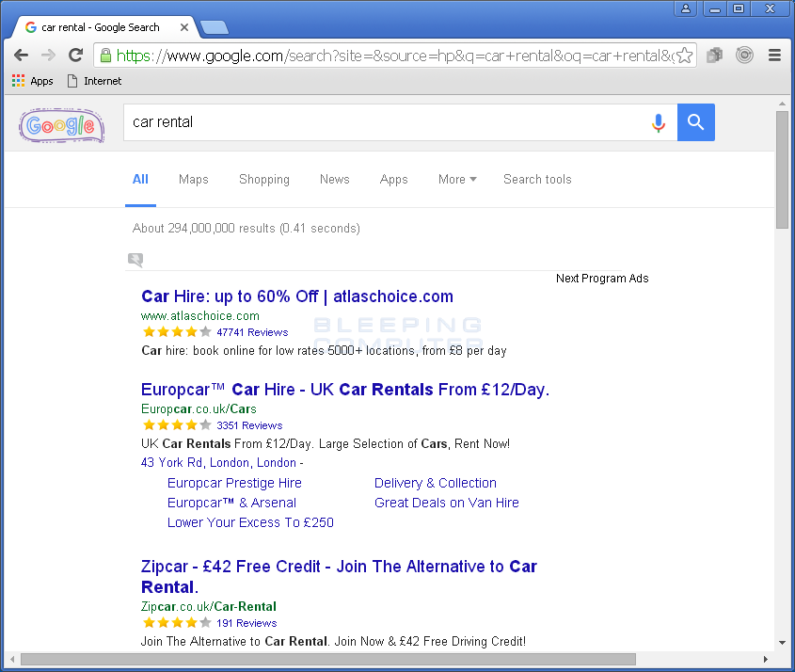Image resolution: width=795 pixels, height=672 pixels.
Task: Open the puzzle-piece extension icon
Action: pyautogui.click(x=715, y=55)
